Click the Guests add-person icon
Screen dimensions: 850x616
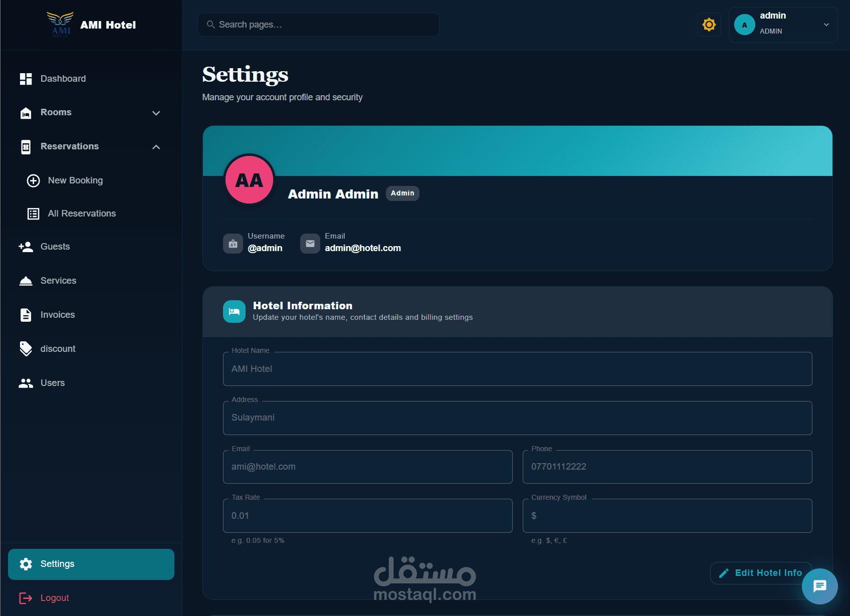pyautogui.click(x=26, y=247)
